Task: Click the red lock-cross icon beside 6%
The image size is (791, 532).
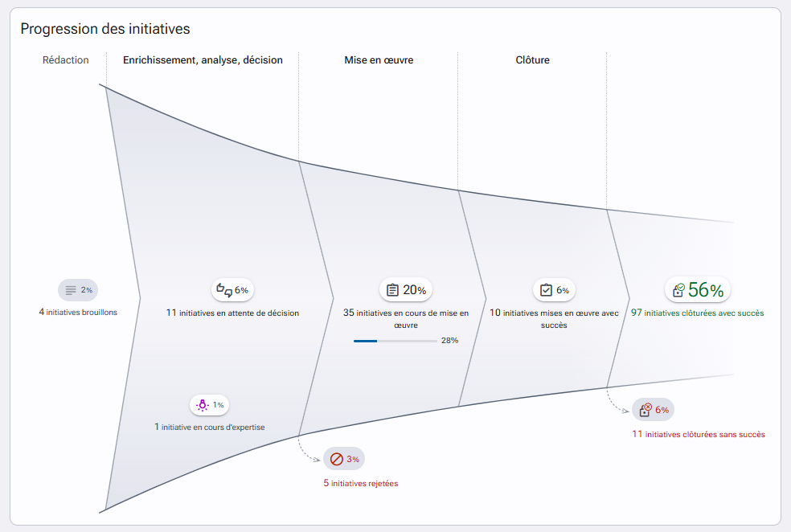Action: click(646, 410)
